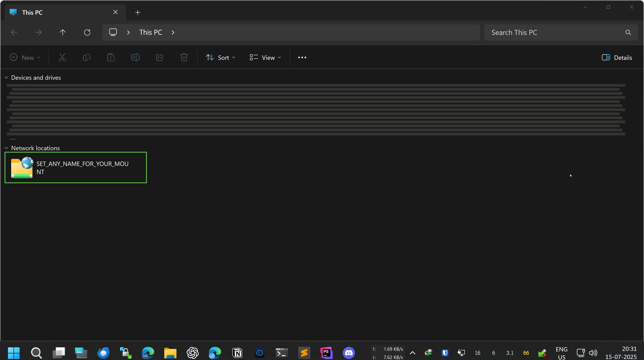The image size is (644, 360).
Task: Collapse the Network locations group
Action: [x=6, y=148]
